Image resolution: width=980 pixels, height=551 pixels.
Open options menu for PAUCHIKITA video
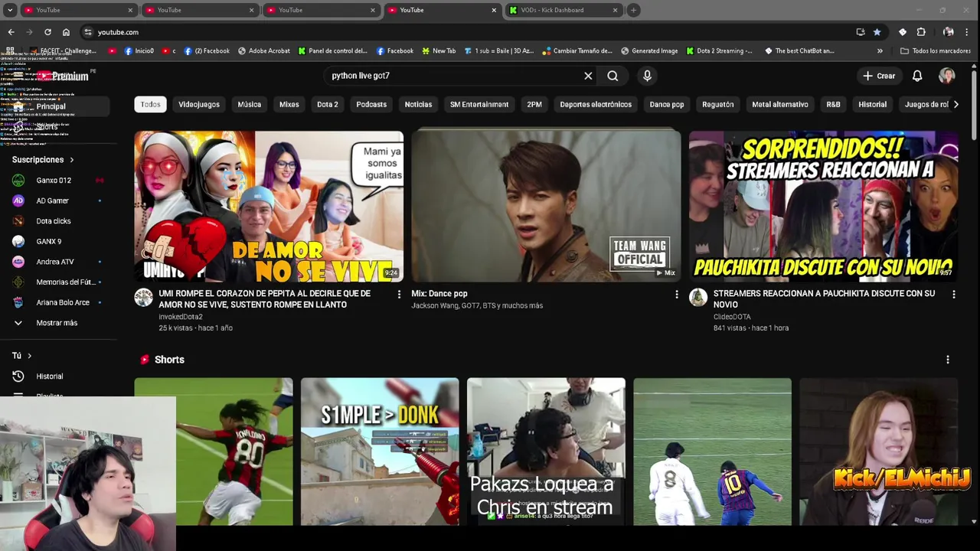[x=953, y=294]
